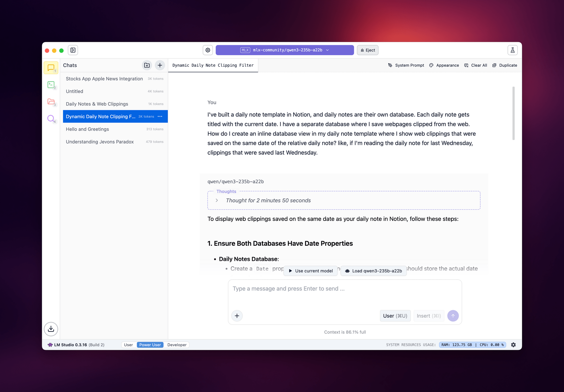Open the Downloads icon at sidebar bottom
This screenshot has width=564, height=392.
coord(51,329)
